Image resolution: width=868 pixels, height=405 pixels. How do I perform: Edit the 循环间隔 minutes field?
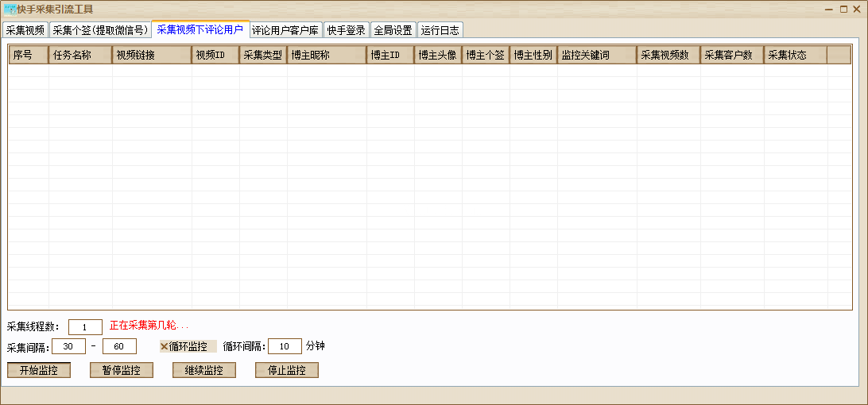tap(285, 346)
